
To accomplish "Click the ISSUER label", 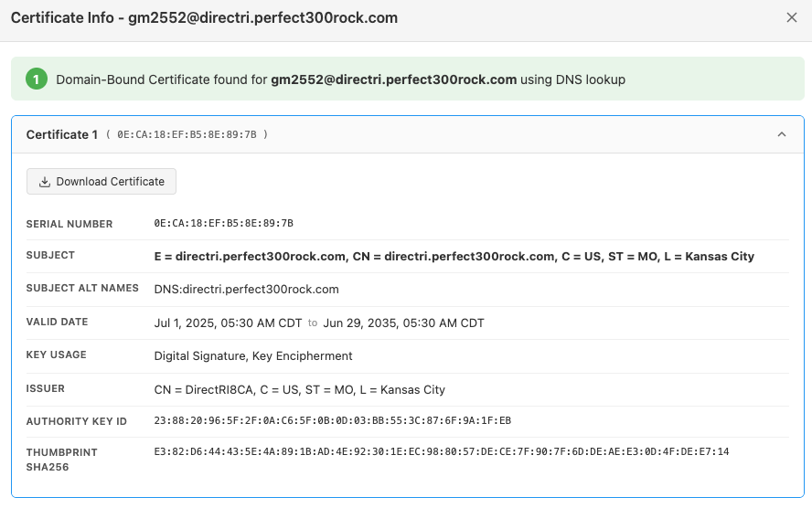I will pyautogui.click(x=46, y=388).
